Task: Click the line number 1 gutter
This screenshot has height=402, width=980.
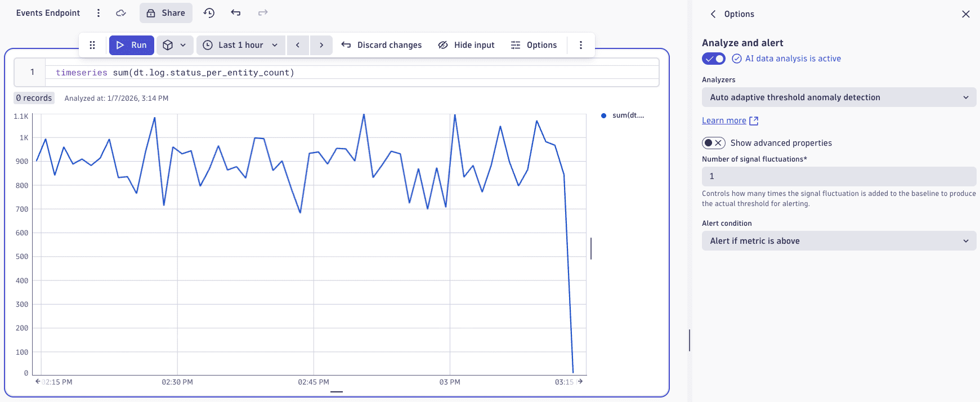Action: coord(32,72)
